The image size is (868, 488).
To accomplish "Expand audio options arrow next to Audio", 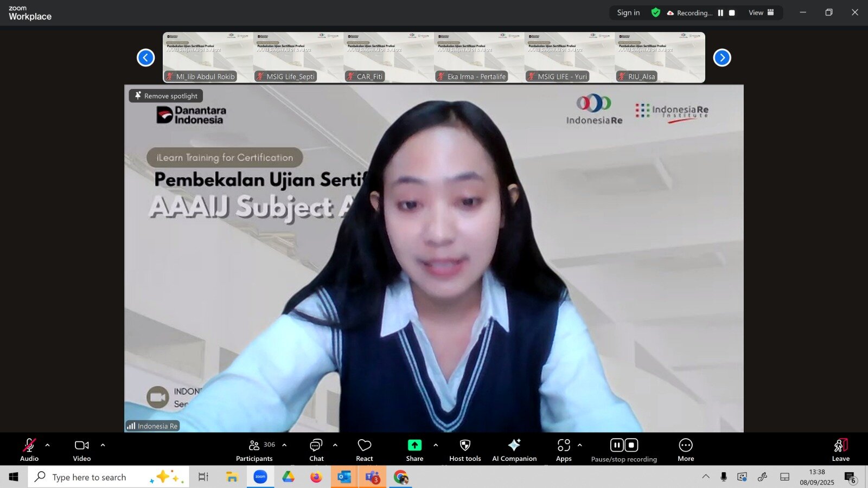I will 48,445.
